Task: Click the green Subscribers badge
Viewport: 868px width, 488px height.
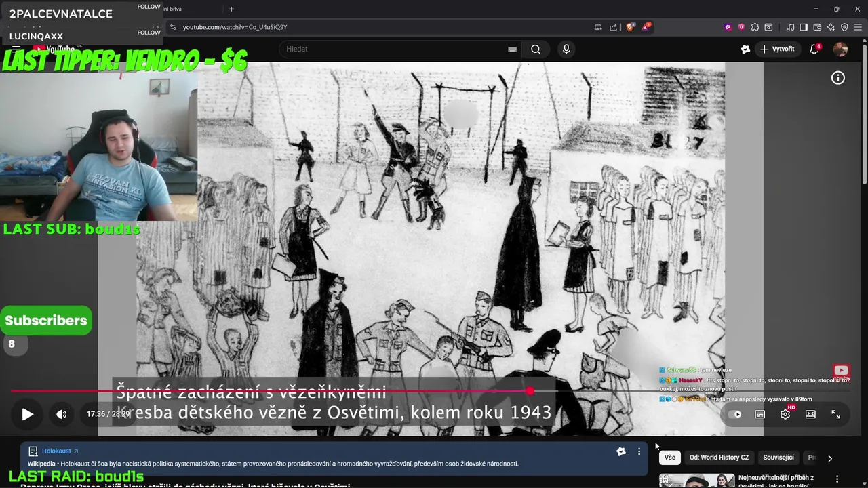Action: point(46,320)
